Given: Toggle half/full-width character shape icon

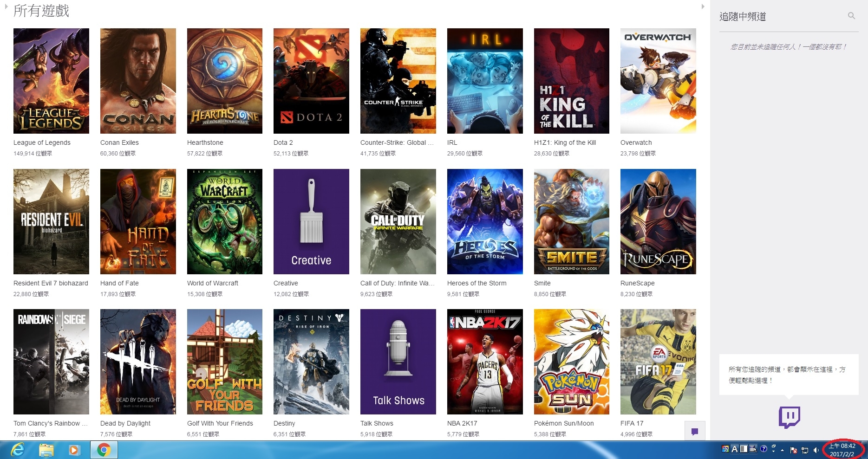Looking at the screenshot, I should coord(744,449).
